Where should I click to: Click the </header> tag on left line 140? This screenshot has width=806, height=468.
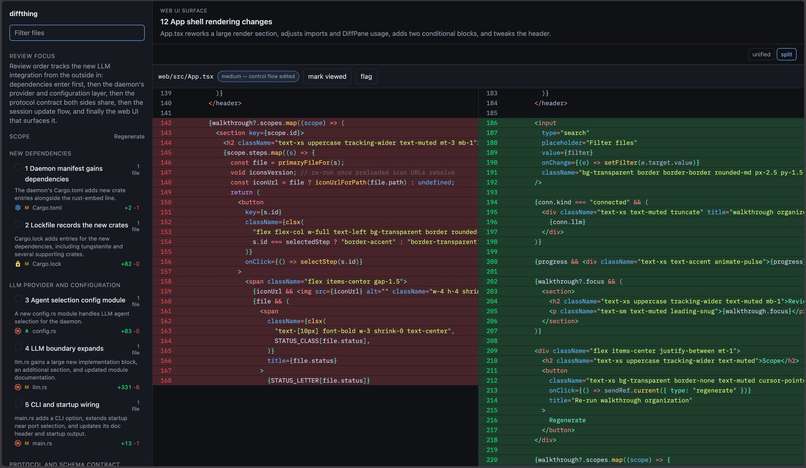click(x=225, y=103)
